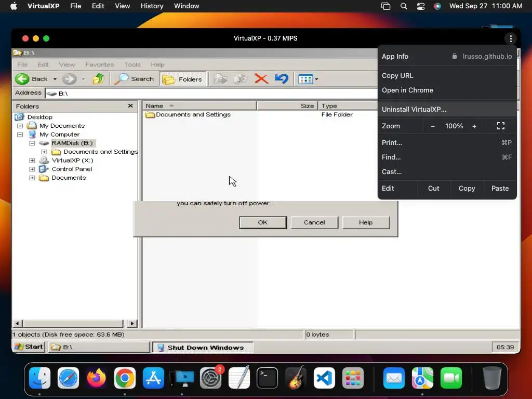Click the Move To toolbar icon
Viewport: 532px width, 399px height.
(x=220, y=79)
